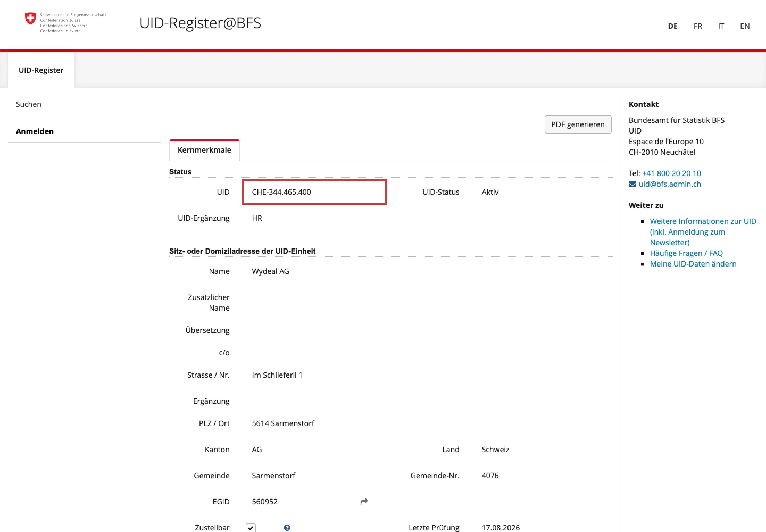Image resolution: width=766 pixels, height=532 pixels.
Task: Click the Gemeinde-Nr. value 4076
Action: tap(490, 476)
